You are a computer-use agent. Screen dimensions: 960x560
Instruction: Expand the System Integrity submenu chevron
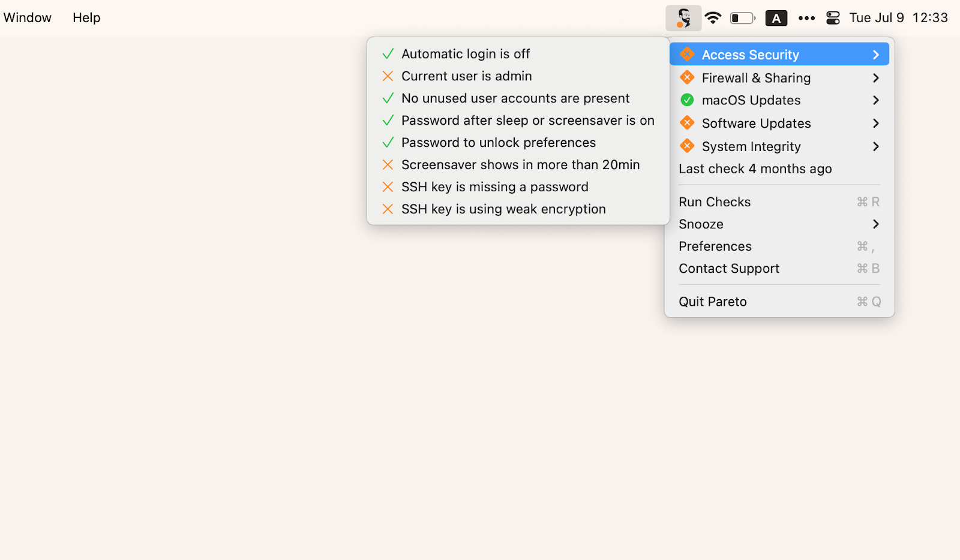[876, 146]
